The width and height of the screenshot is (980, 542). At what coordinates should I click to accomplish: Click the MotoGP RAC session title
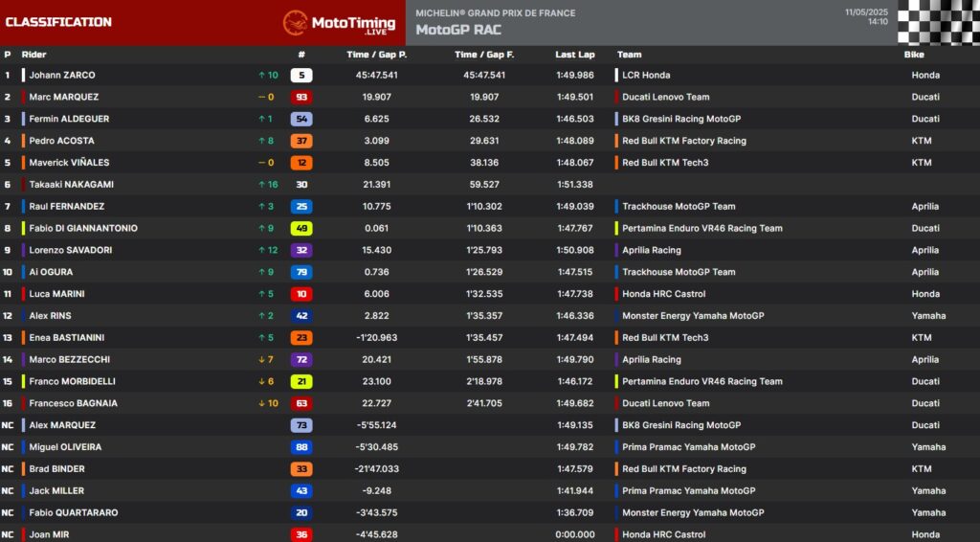pyautogui.click(x=458, y=30)
